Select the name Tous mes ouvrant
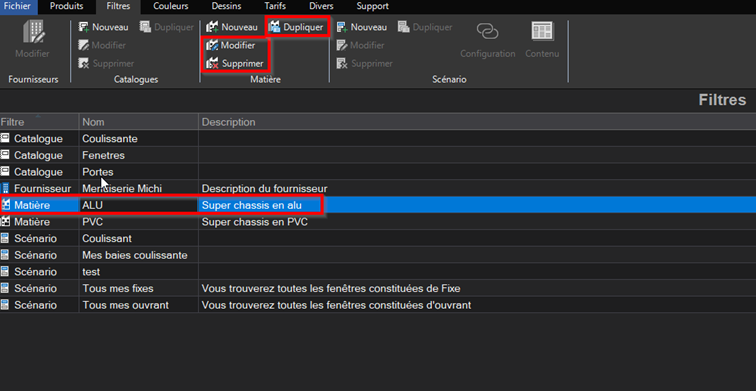This screenshot has height=391, width=756. point(125,305)
